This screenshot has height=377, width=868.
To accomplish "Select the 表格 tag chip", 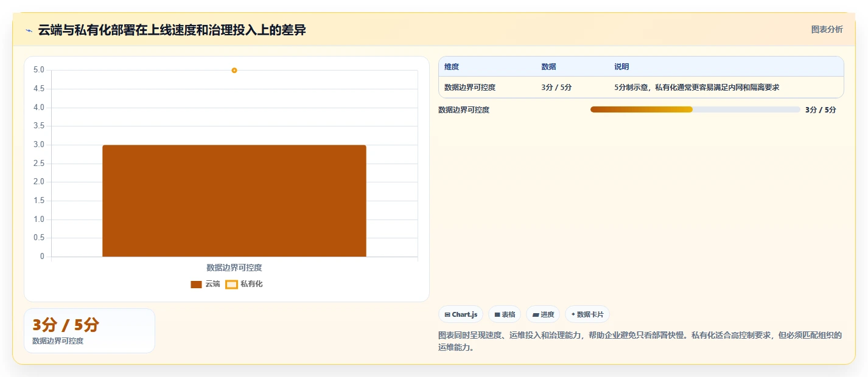I will [x=505, y=314].
